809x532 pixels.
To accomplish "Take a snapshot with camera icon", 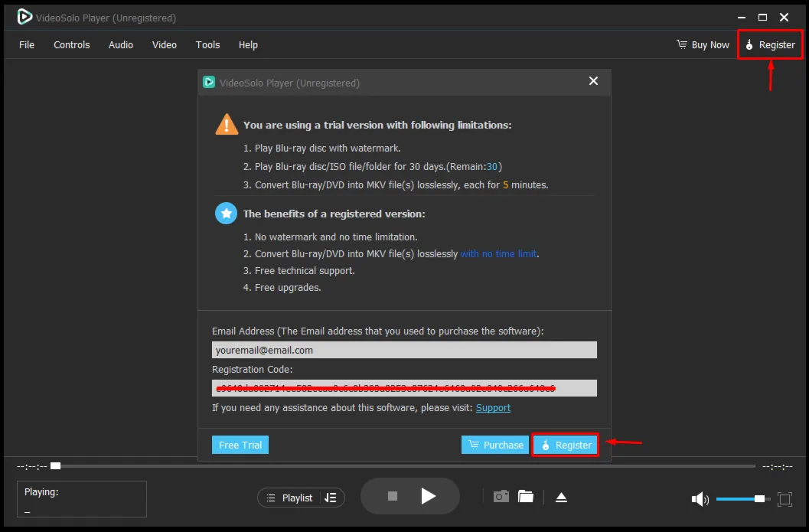I will coord(501,496).
